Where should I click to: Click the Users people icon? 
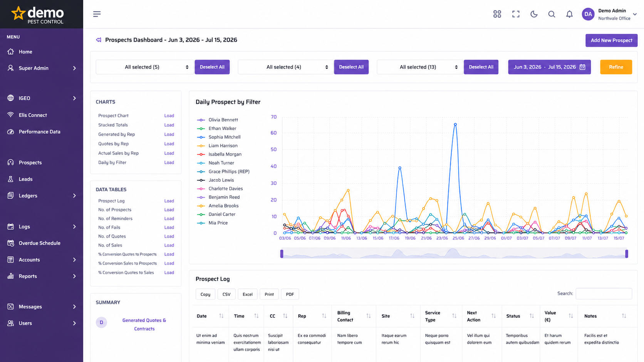[x=10, y=323]
